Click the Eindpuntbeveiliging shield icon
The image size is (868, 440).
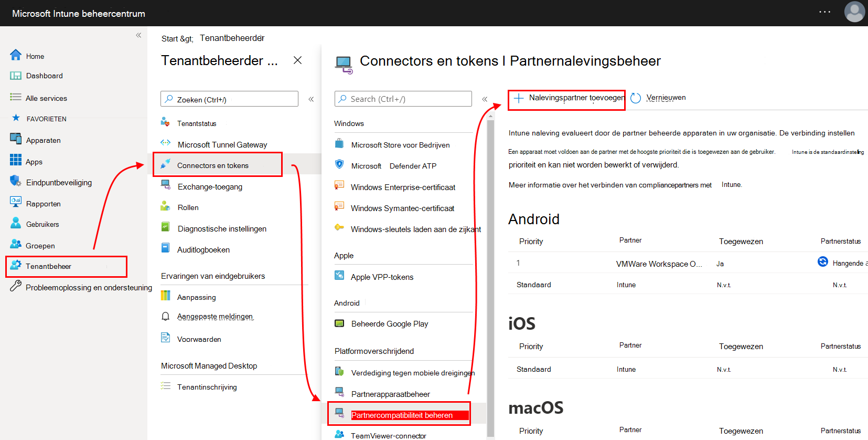(x=16, y=181)
